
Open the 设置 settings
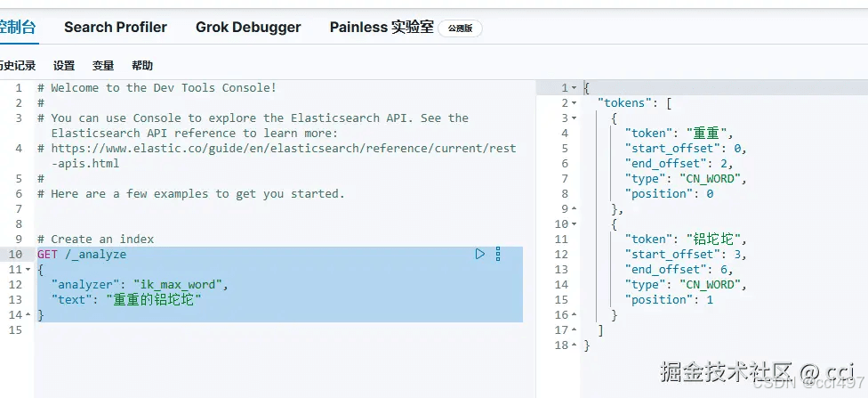click(64, 66)
